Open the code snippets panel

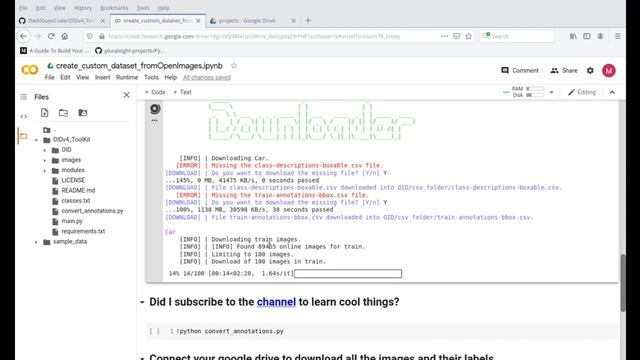(x=23, y=117)
